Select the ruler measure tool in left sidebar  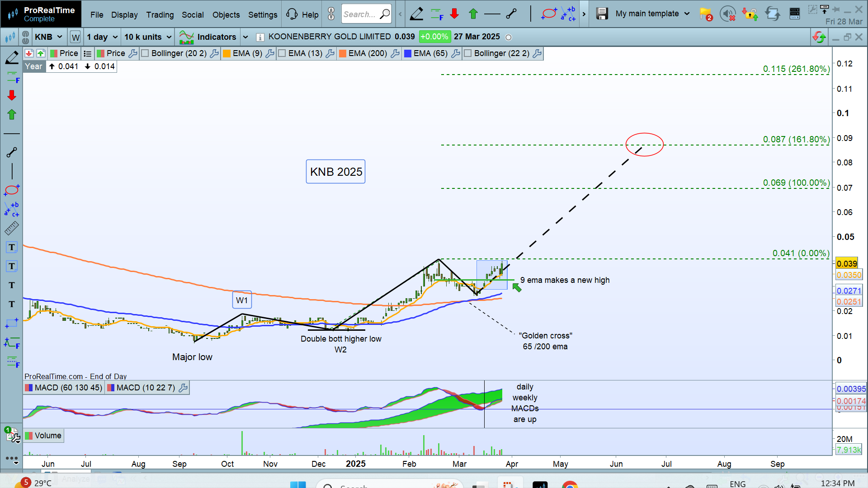12,228
